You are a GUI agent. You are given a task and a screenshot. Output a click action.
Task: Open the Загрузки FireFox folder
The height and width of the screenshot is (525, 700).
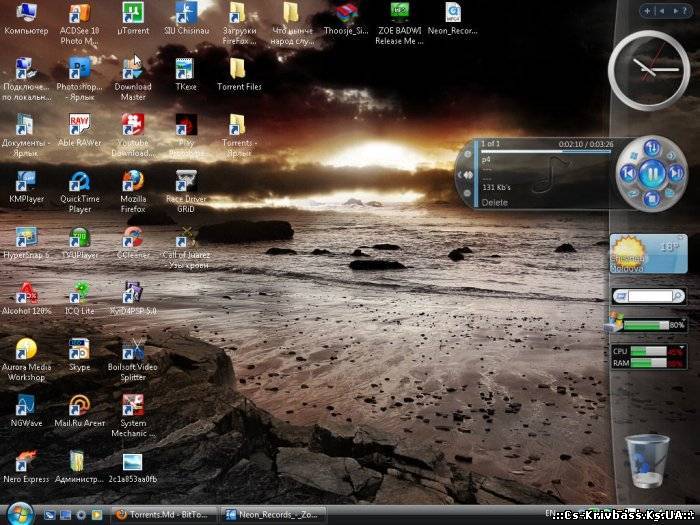click(x=239, y=23)
